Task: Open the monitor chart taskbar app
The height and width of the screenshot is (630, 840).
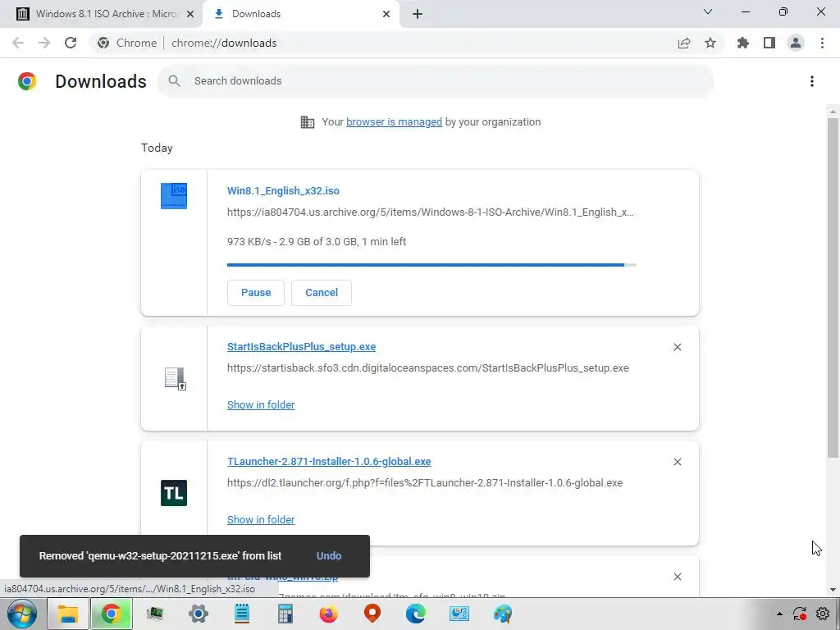Action: click(x=459, y=614)
